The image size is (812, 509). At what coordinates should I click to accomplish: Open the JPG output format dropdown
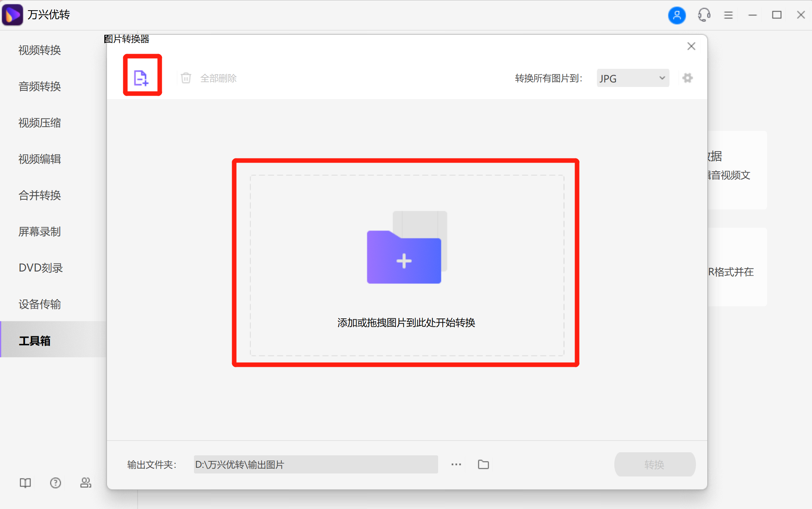click(x=632, y=78)
